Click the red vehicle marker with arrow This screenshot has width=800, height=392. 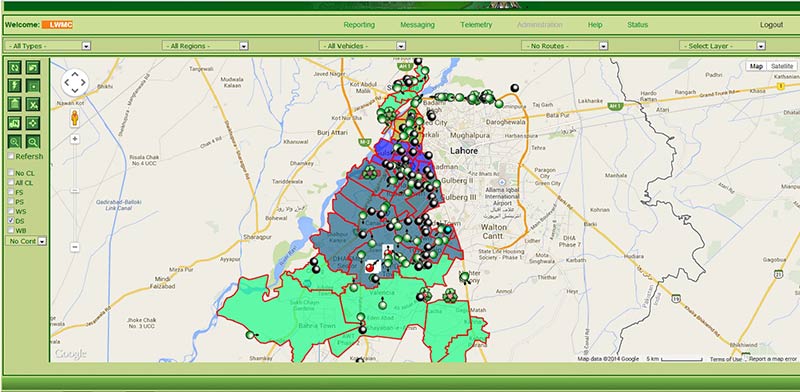click(371, 266)
